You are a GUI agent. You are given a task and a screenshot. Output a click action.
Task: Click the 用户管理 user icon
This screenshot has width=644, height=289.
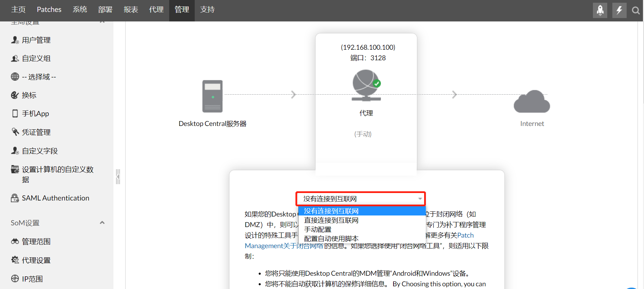tap(15, 40)
